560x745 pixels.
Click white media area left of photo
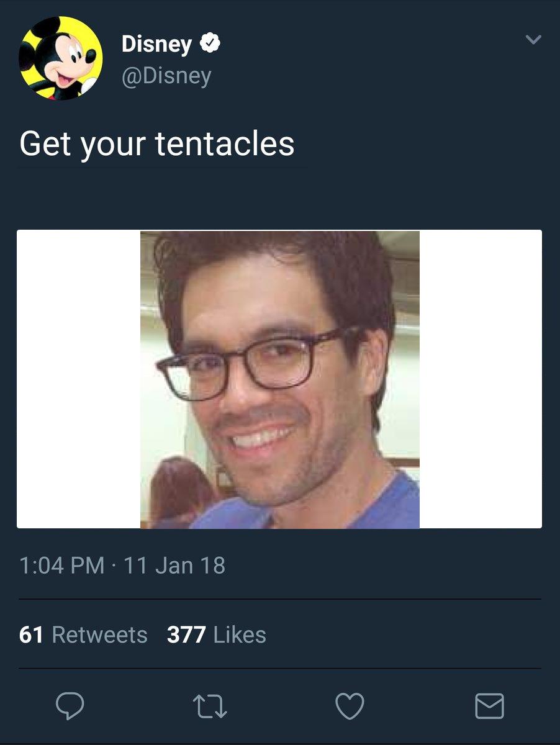(78, 379)
